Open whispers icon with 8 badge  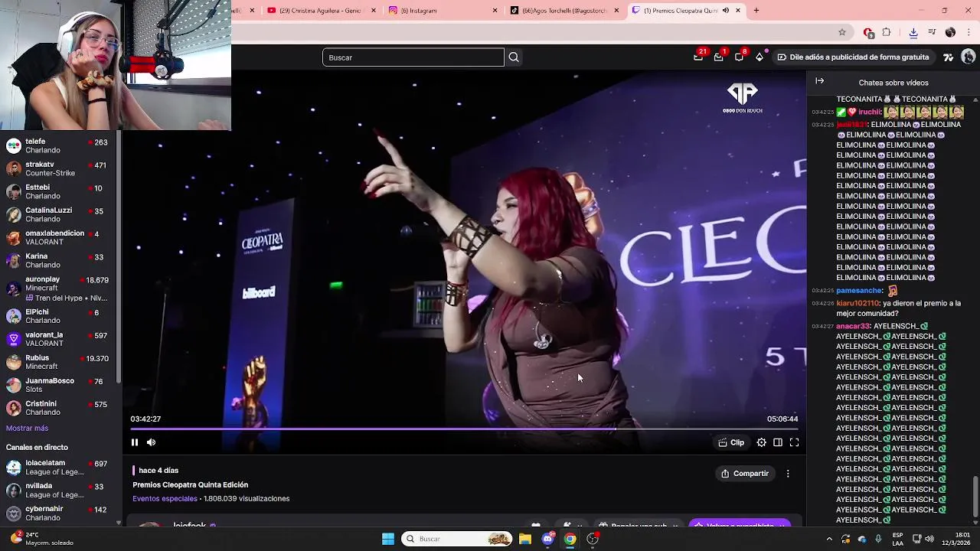point(739,57)
